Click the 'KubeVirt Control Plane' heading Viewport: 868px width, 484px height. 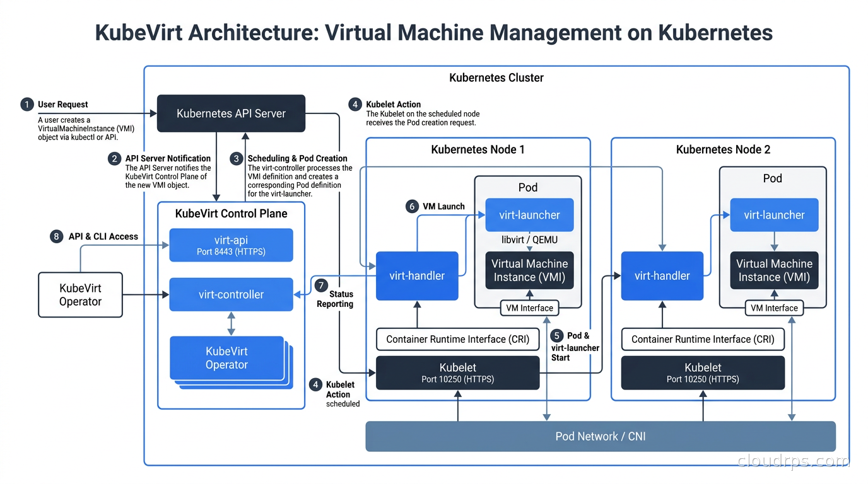pos(231,214)
